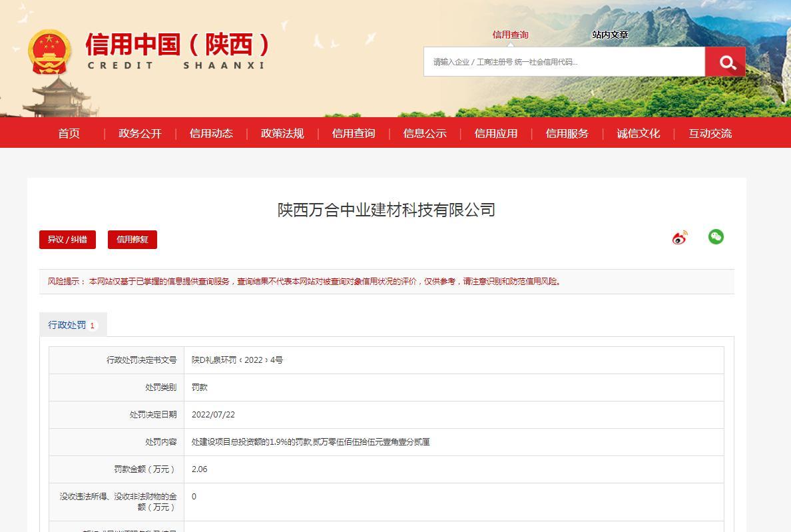Switch to 信用查询 search tab
Screen dimensions: 791x532
click(x=510, y=35)
